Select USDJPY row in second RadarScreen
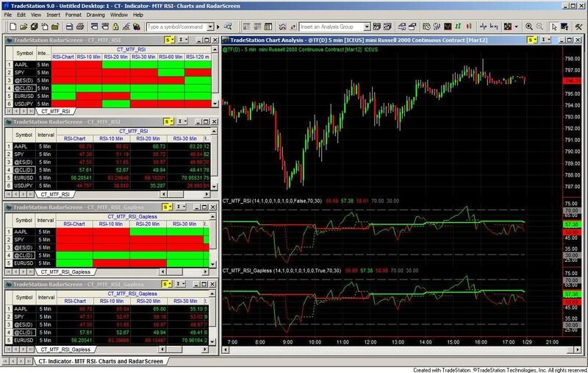This screenshot has width=588, height=373. click(x=108, y=185)
